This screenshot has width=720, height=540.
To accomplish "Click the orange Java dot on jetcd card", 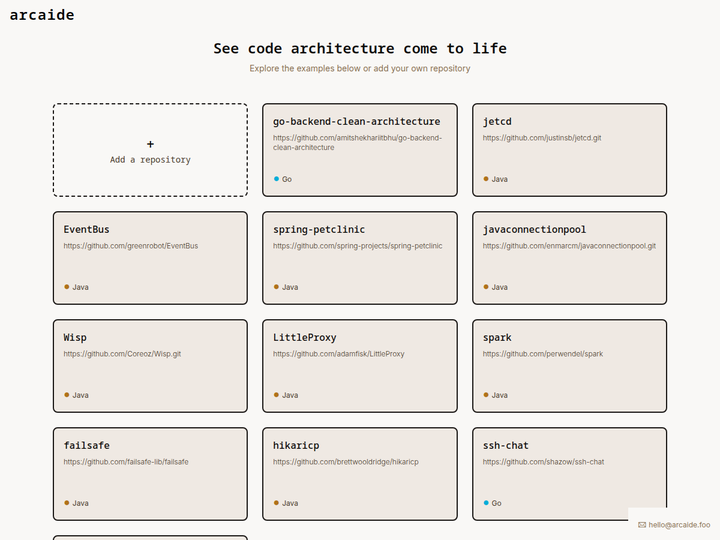I will point(486,179).
